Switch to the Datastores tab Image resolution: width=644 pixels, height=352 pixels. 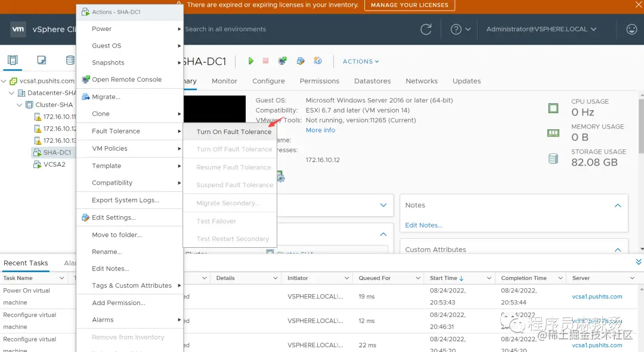click(373, 81)
